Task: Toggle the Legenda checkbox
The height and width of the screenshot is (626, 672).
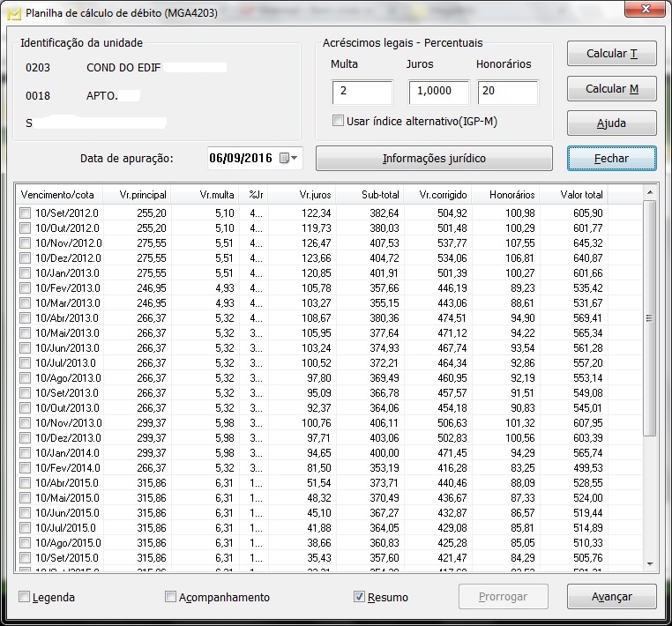Action: tap(25, 597)
